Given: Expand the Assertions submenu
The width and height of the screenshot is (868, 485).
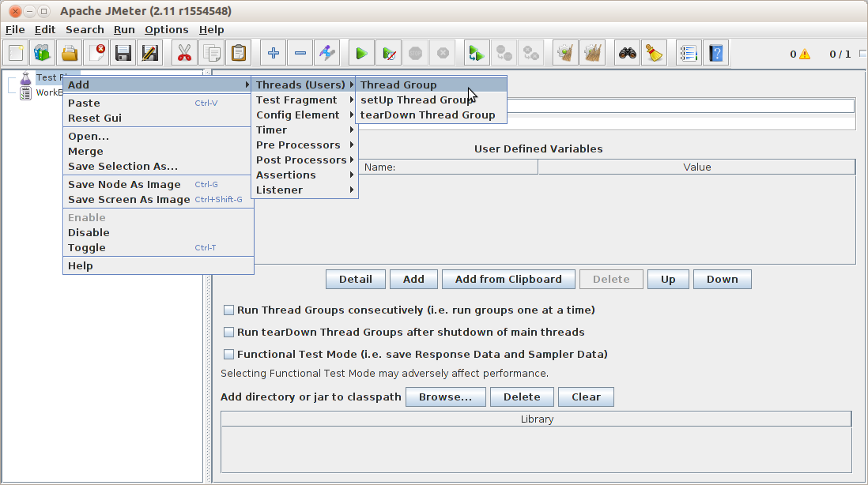Looking at the screenshot, I should (x=304, y=175).
